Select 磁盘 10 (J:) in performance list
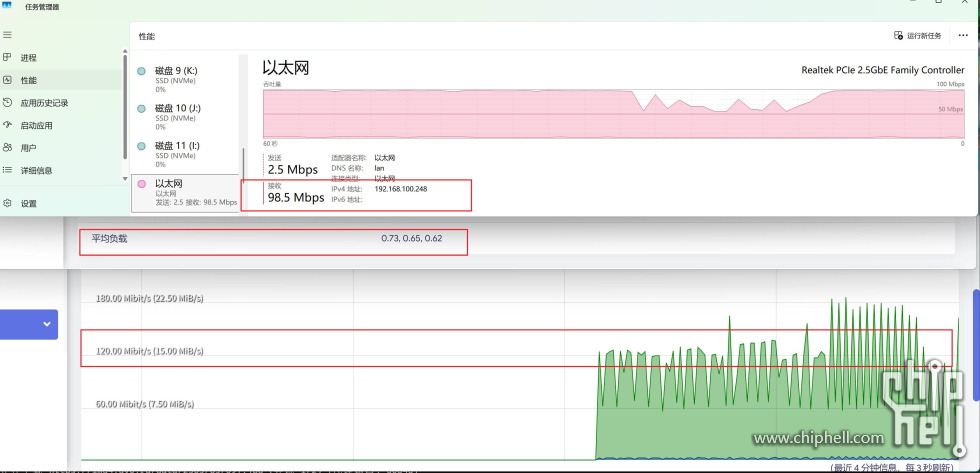Image resolution: width=980 pixels, height=473 pixels. click(x=185, y=117)
